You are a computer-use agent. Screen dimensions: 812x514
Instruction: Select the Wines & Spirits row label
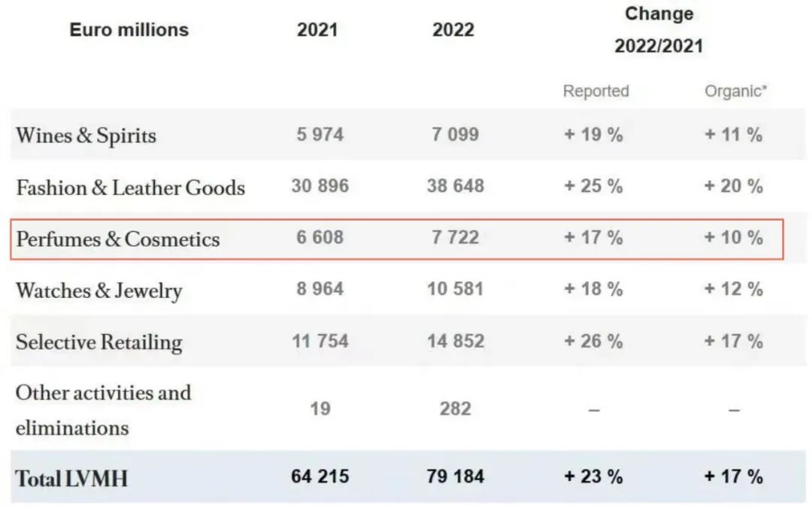point(86,135)
